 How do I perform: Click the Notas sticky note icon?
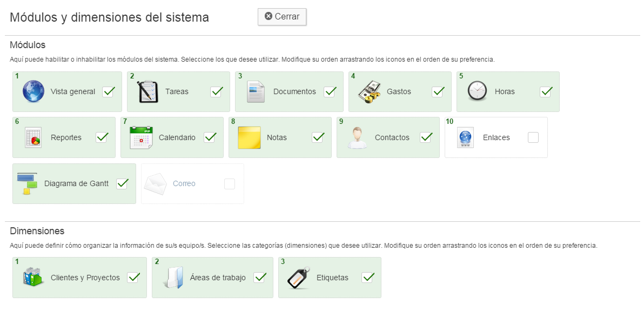pos(250,137)
